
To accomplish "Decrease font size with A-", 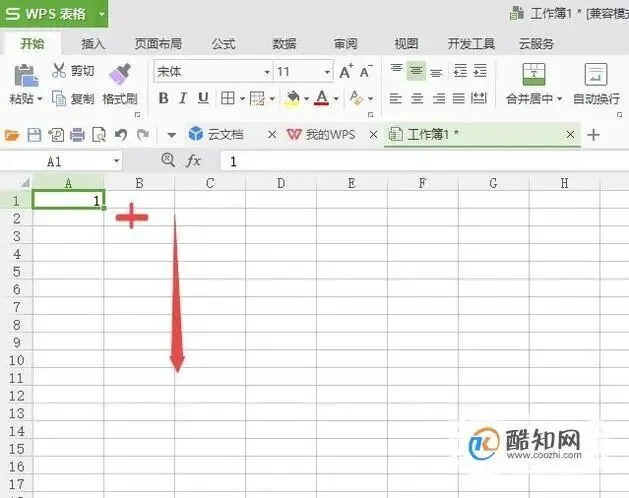I will point(366,71).
